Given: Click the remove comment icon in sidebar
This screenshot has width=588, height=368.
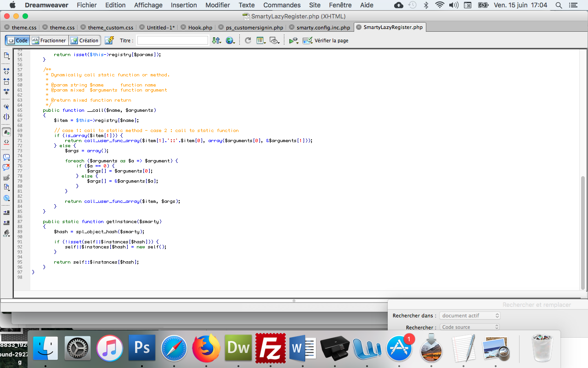Looking at the screenshot, I should (x=6, y=167).
